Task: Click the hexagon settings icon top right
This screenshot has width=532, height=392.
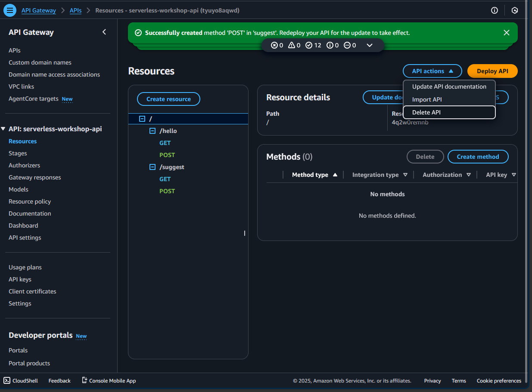Action: (514, 10)
